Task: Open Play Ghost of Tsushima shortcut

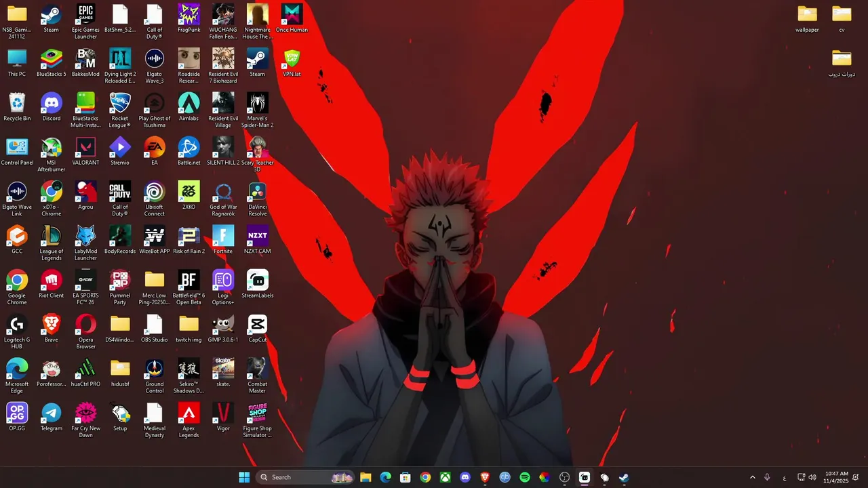Action: 155,110
